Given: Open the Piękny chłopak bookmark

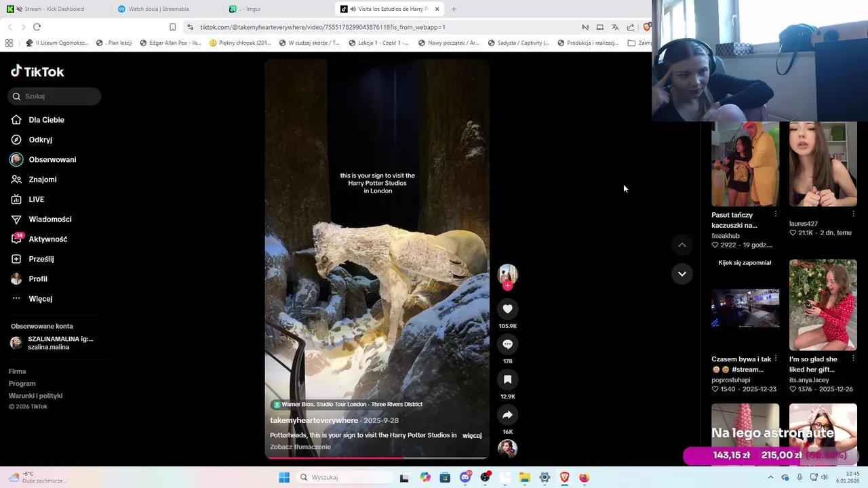Looking at the screenshot, I should 241,43.
